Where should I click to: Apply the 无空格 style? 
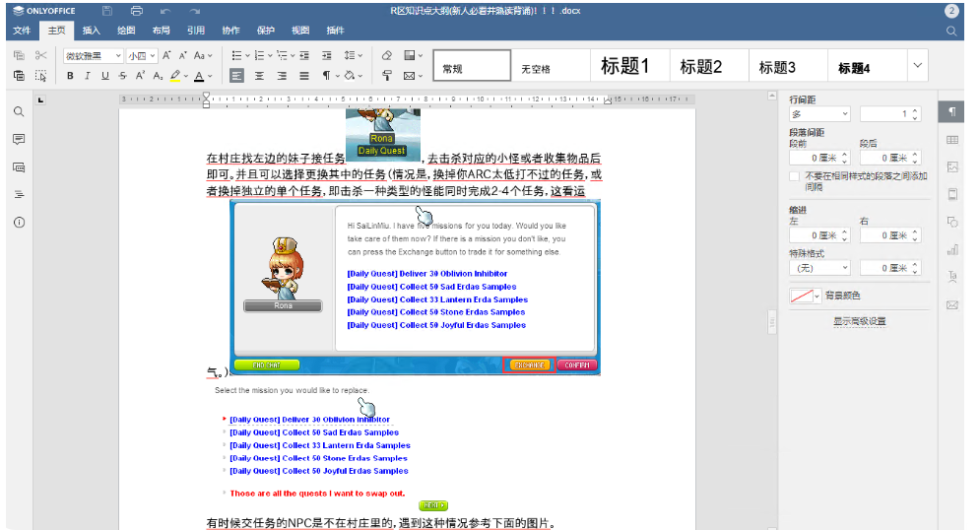coord(551,66)
